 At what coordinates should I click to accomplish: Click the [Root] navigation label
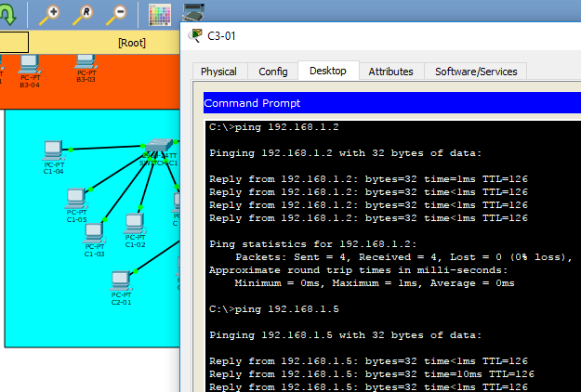pyautogui.click(x=132, y=43)
